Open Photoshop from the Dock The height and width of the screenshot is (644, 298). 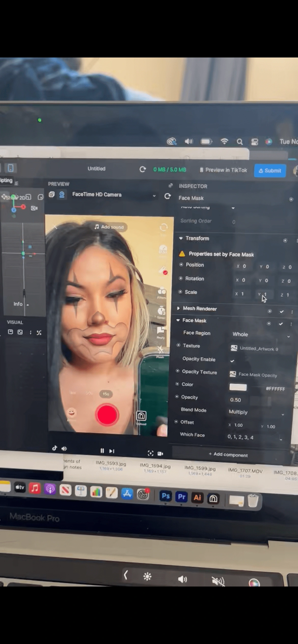(x=166, y=496)
